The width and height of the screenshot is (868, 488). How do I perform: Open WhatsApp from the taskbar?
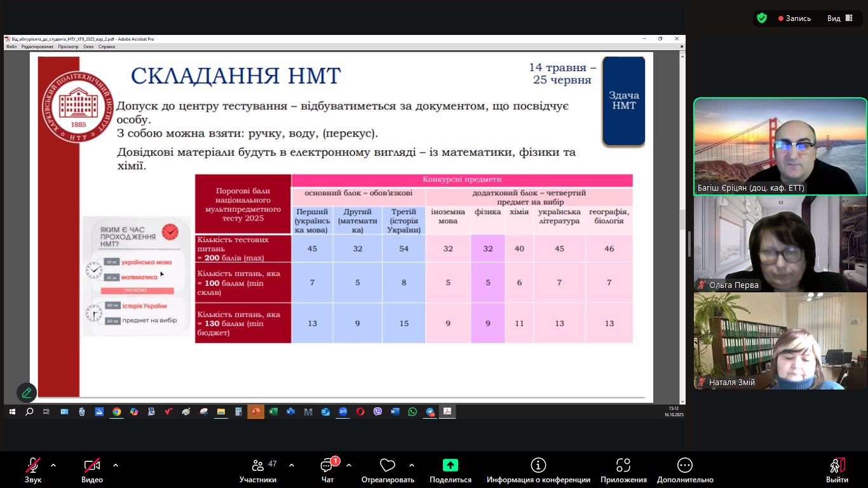[412, 412]
